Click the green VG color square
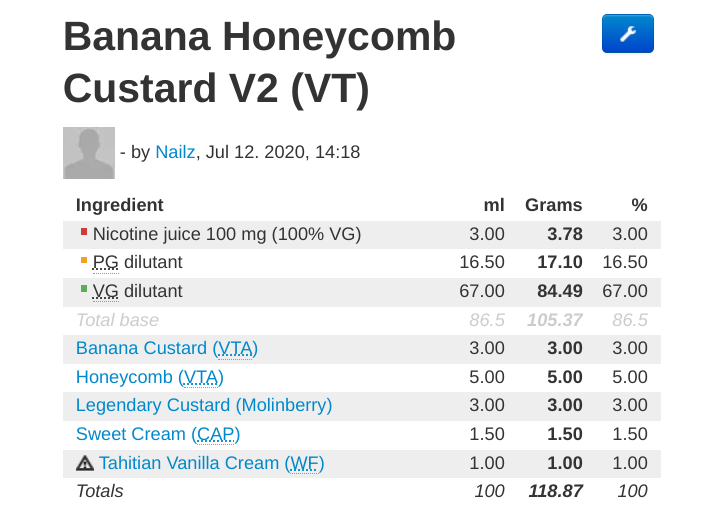 click(84, 289)
